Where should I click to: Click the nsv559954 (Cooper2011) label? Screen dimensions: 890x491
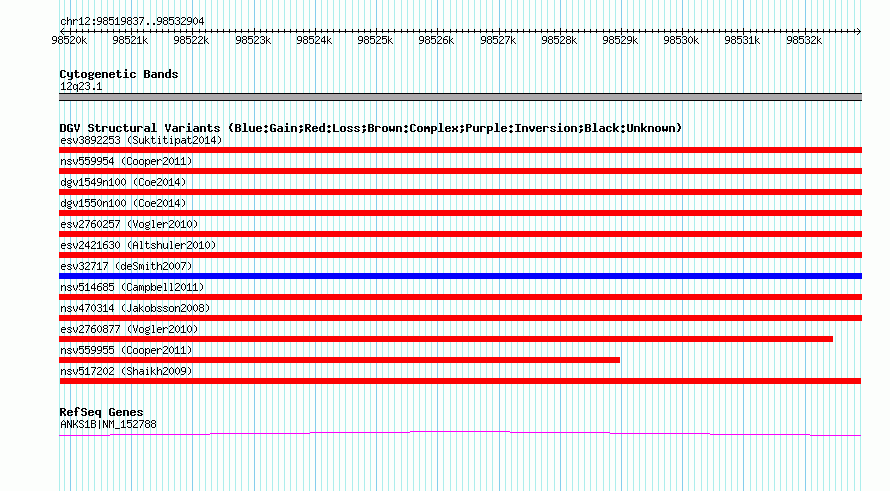click(126, 161)
